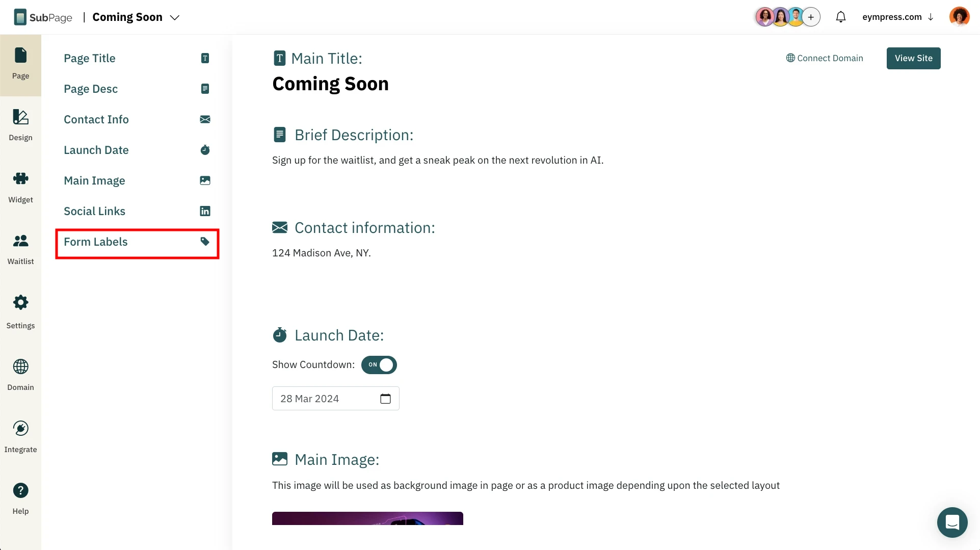Expand the Coming Soon page dropdown
Viewport: 980px width, 550px height.
coord(175,17)
